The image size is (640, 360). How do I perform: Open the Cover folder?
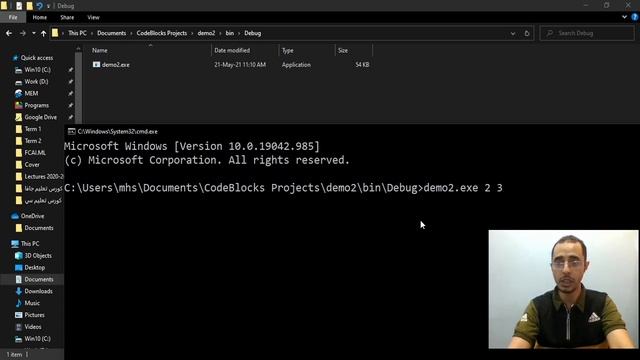click(x=32, y=165)
